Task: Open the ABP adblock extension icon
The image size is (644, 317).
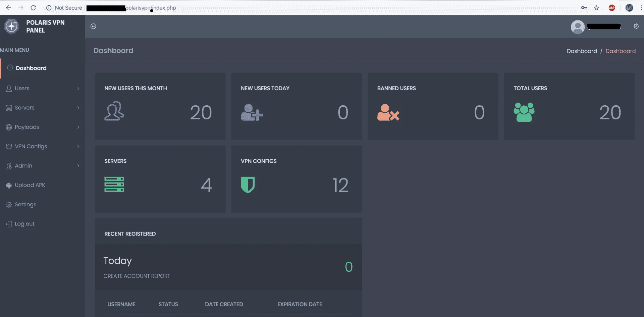Action: pos(612,8)
